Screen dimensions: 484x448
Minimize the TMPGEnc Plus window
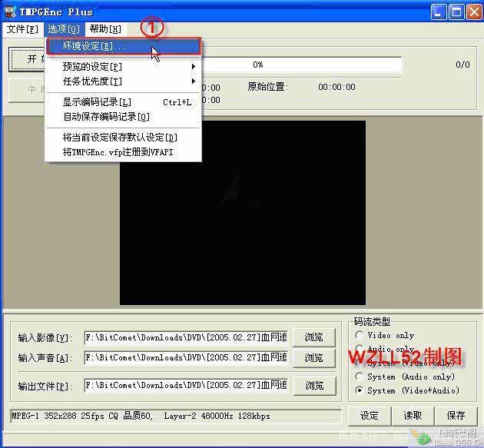439,12
